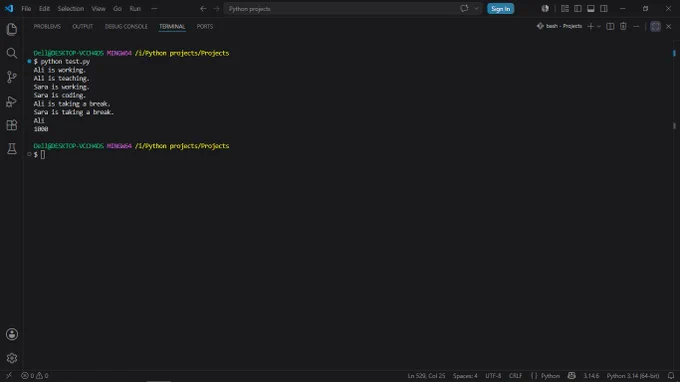
Task: Hide panel using the dash icon
Action: 636,26
